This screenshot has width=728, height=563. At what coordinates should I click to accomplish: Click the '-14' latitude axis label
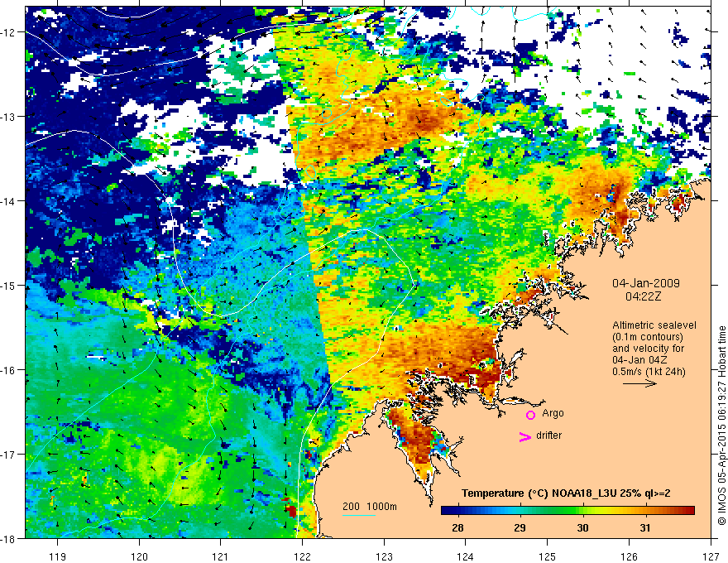pyautogui.click(x=8, y=201)
